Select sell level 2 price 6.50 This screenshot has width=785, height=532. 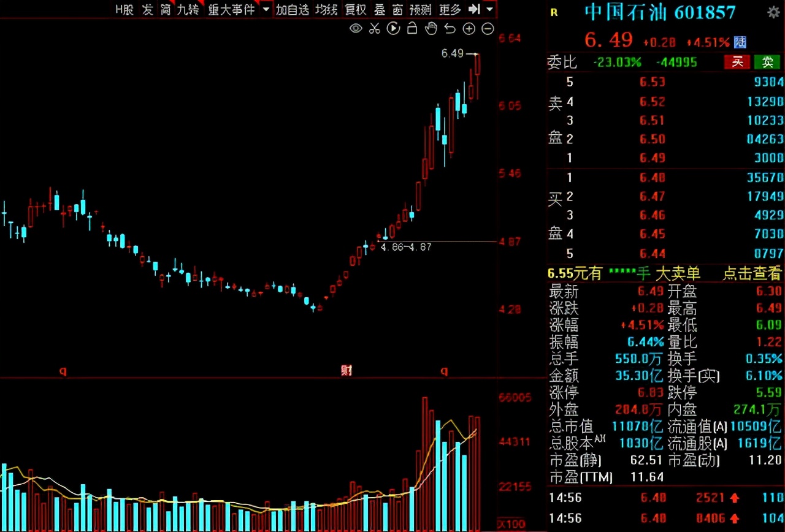click(x=652, y=139)
